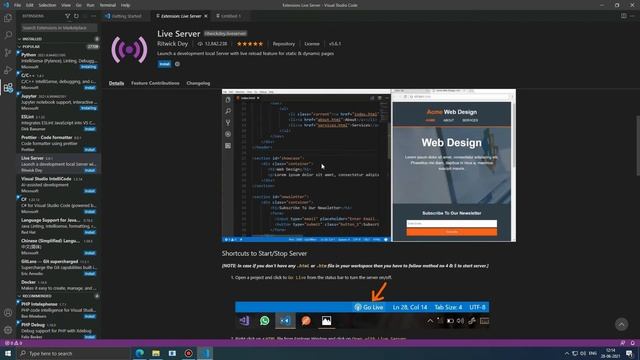Viewport: 640px width, 360px height.
Task: Open the Extensions panel more actions menu
Action: click(93, 16)
